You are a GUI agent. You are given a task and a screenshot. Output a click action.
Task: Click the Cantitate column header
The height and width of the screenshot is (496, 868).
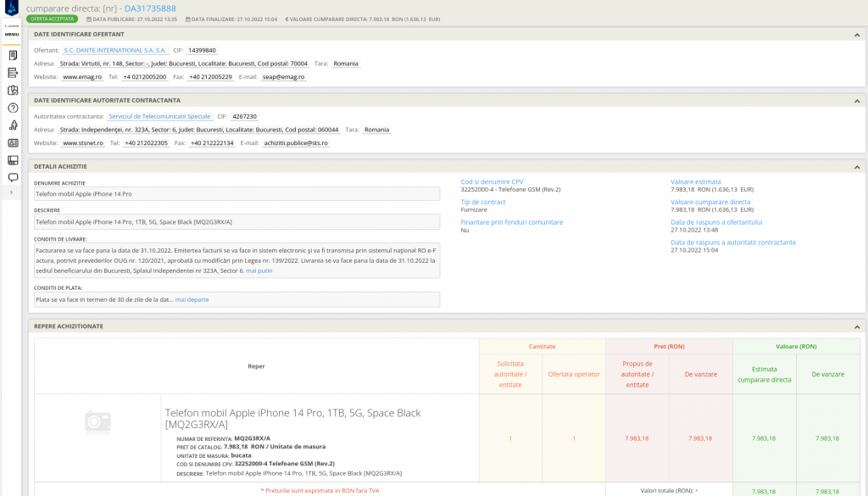542,347
